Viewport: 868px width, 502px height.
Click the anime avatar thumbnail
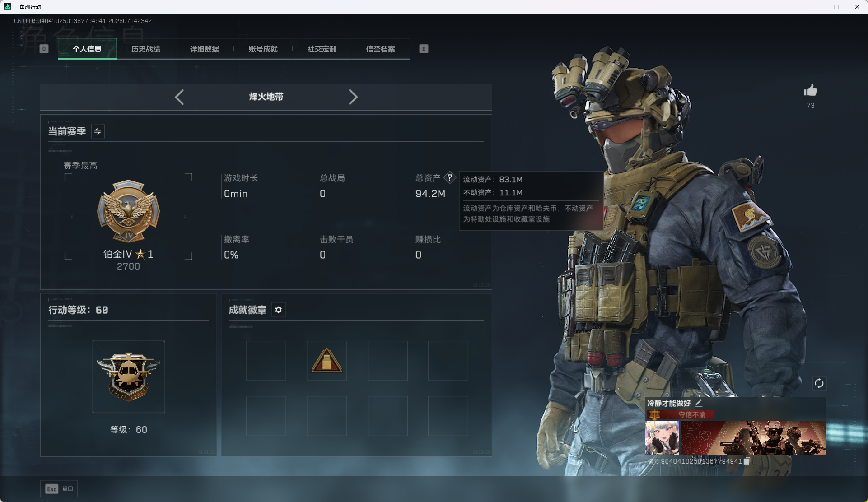pyautogui.click(x=662, y=438)
